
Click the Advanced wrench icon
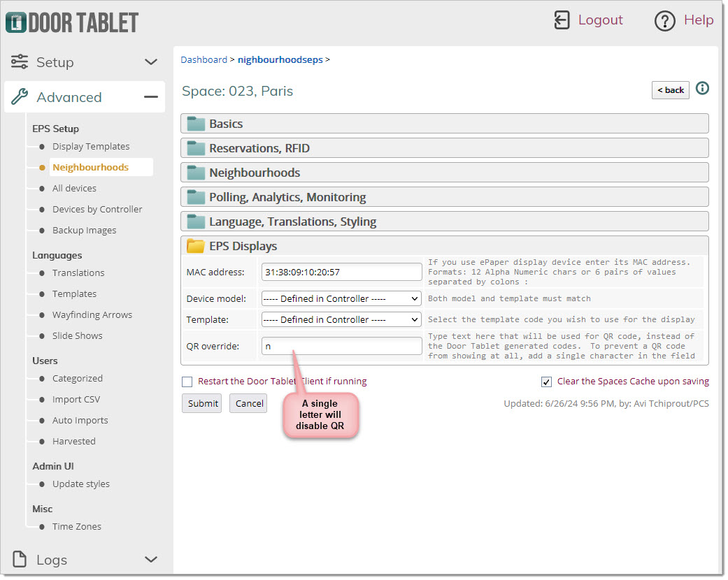(20, 97)
